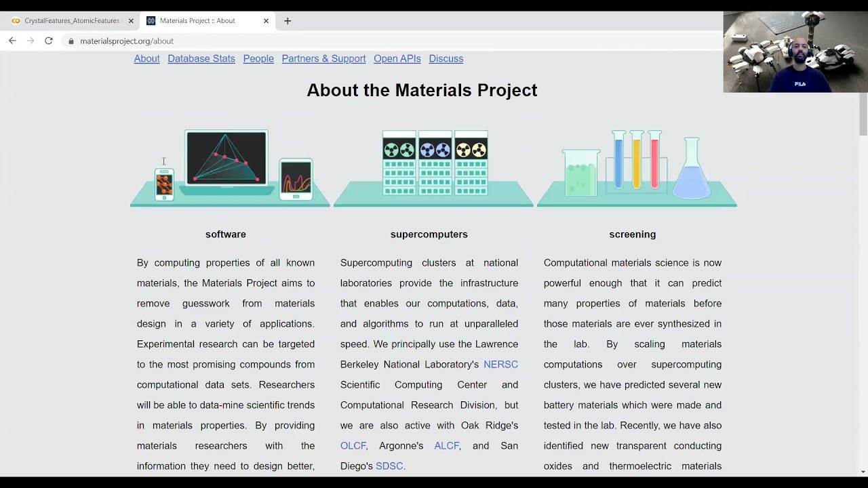Follow the SDSC hyperlink
This screenshot has width=868, height=488.
(389, 466)
